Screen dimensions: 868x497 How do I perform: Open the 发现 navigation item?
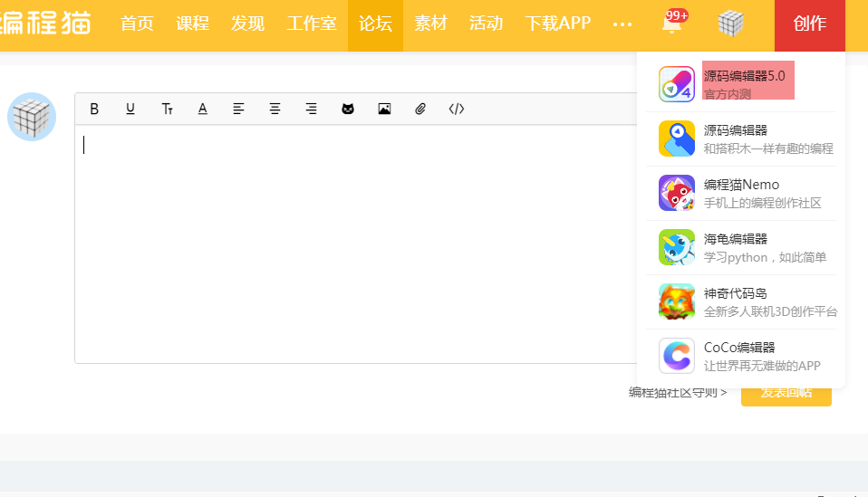(247, 24)
